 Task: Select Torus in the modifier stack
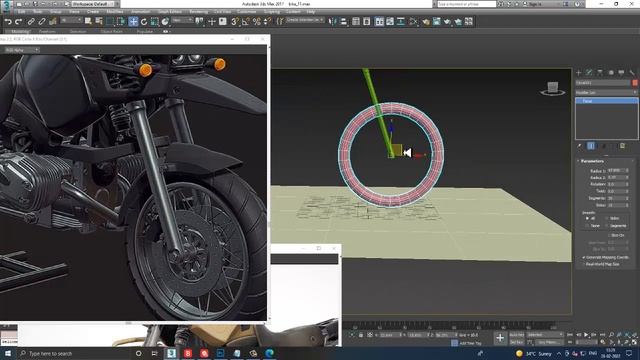point(606,101)
